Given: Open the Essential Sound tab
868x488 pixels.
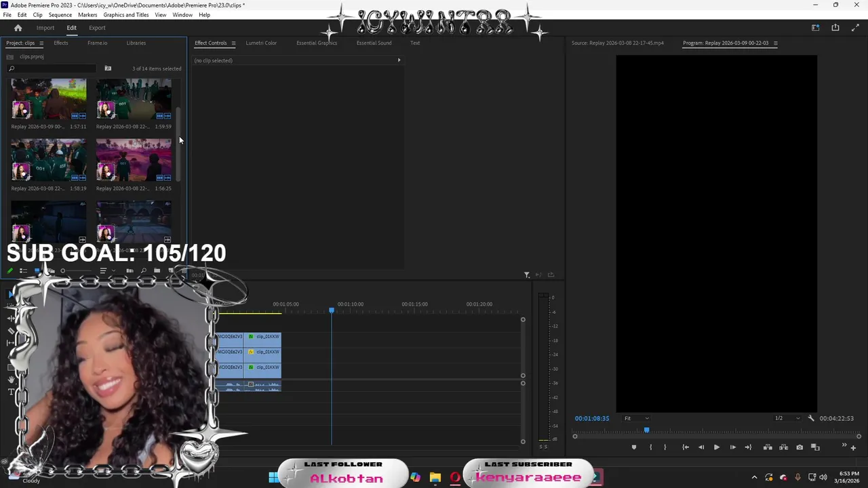Looking at the screenshot, I should [x=374, y=43].
